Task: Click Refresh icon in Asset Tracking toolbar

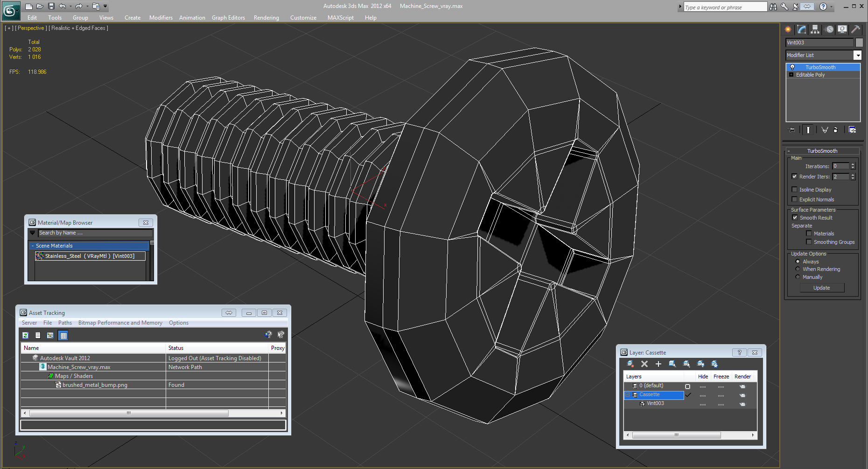Action: [x=26, y=335]
